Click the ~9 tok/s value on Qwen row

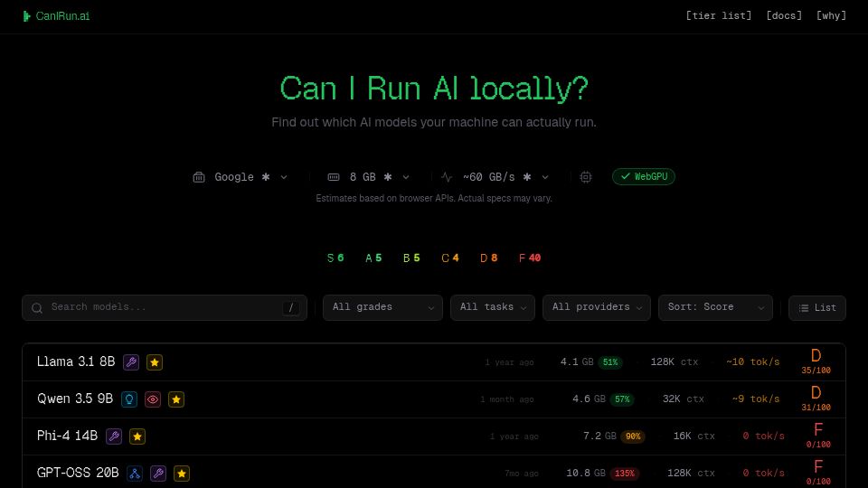coord(756,399)
